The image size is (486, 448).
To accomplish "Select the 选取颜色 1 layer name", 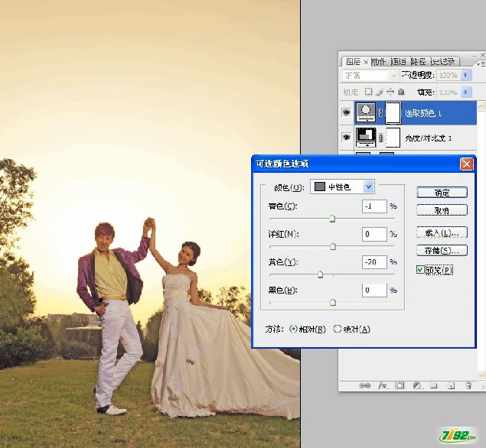I will (423, 113).
